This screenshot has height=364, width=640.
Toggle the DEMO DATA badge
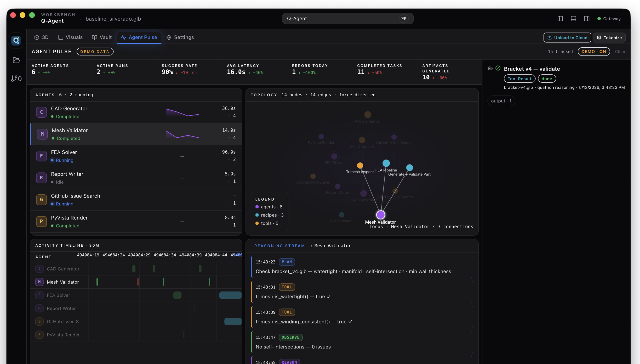95,51
